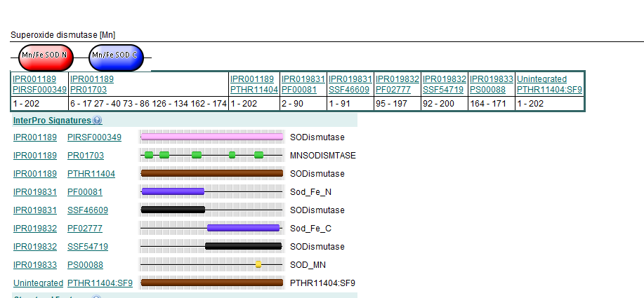Open PTHR11404 link in signatures list
This screenshot has width=644, height=298.
[x=91, y=174]
